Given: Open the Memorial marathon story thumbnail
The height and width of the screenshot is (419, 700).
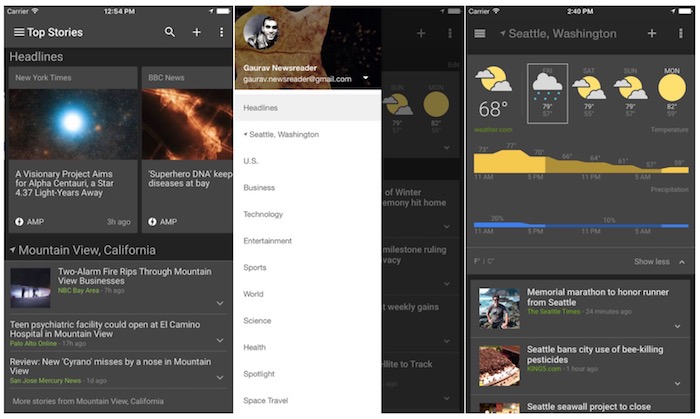Looking at the screenshot, I should [x=499, y=309].
